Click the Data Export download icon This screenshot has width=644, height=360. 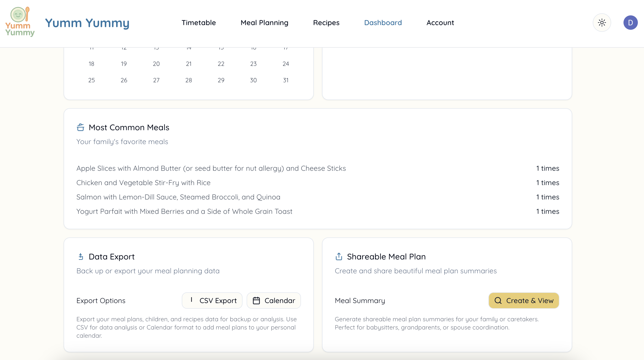(x=81, y=256)
